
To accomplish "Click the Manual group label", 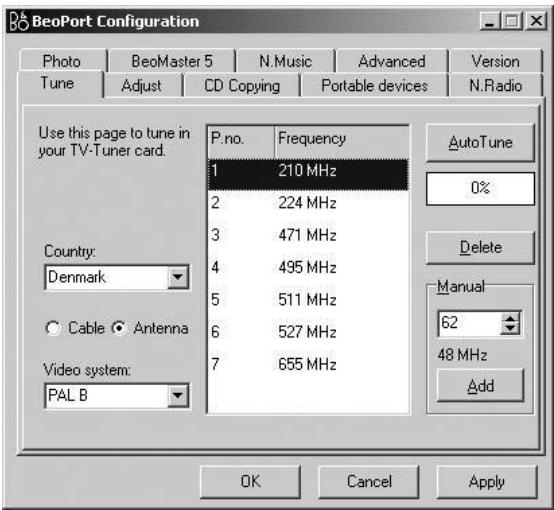I will 461,286.
